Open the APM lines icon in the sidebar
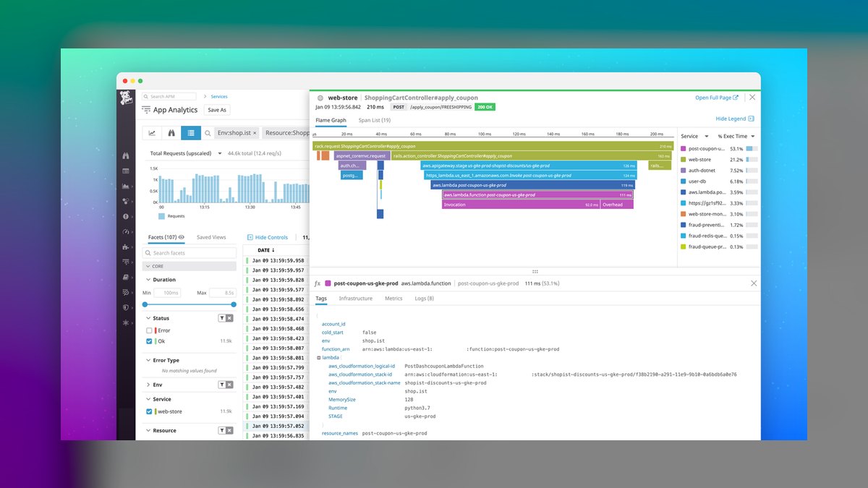The image size is (868, 488). [x=126, y=262]
